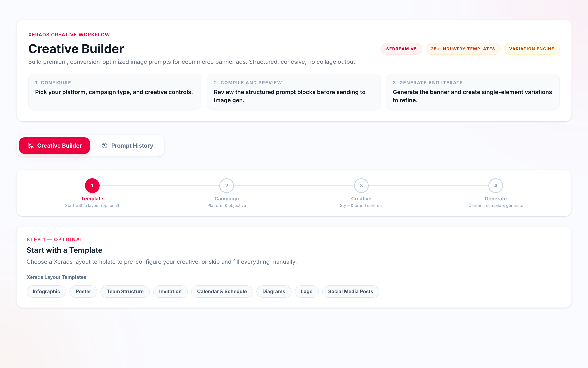Click the 'Creative Builder' page heading
Screen dimensions: 588x368
[x=76, y=49]
